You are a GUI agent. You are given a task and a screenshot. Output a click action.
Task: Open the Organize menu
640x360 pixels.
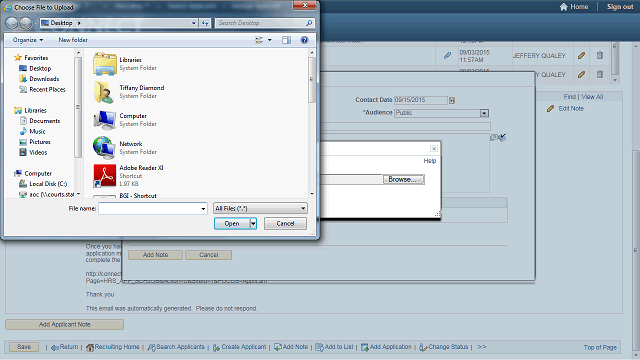28,40
